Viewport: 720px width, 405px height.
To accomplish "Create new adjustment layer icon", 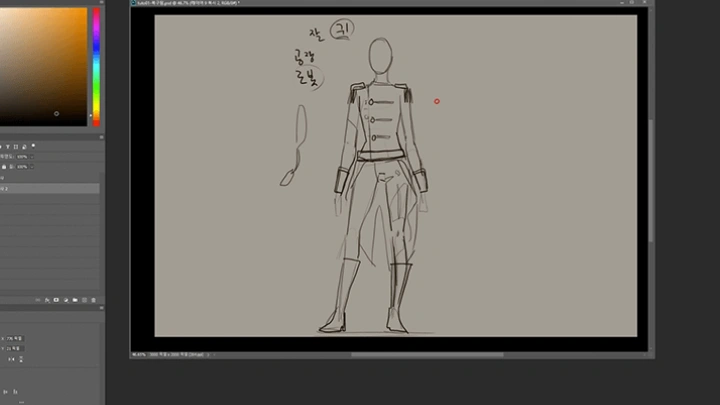I will (x=66, y=300).
